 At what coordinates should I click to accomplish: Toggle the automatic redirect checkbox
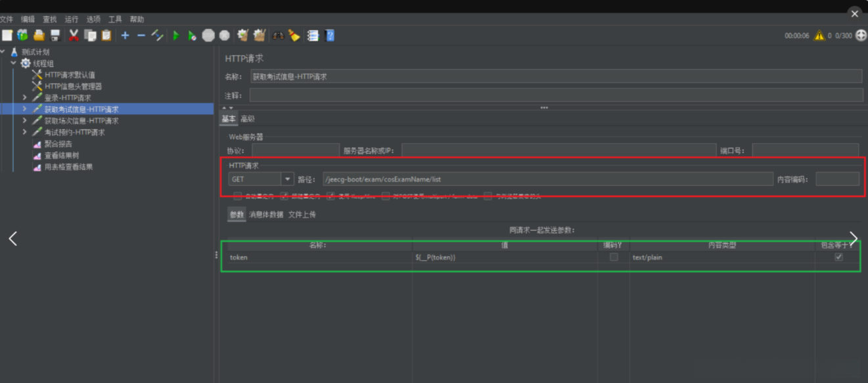237,196
